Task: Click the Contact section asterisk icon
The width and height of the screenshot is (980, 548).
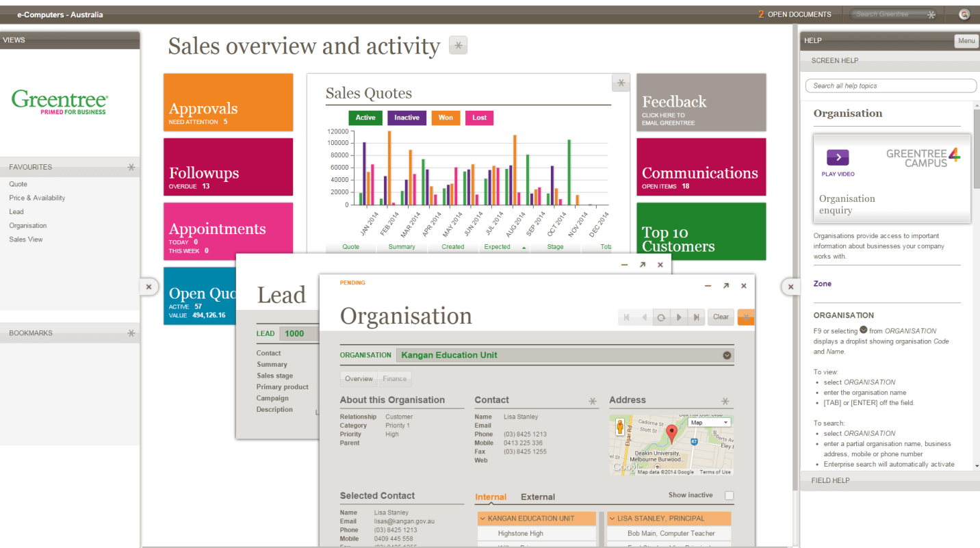Action: [x=593, y=401]
